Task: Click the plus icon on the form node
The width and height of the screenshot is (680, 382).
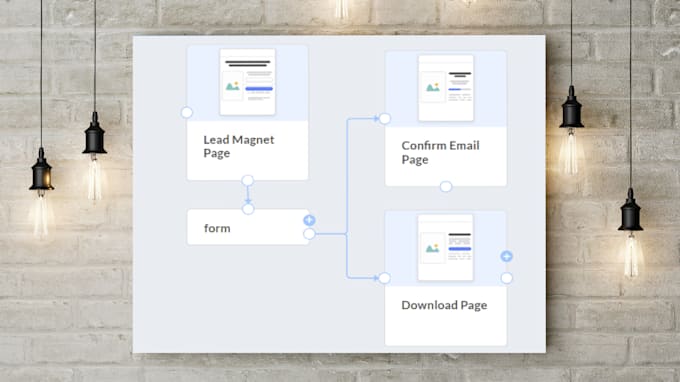Action: point(309,220)
